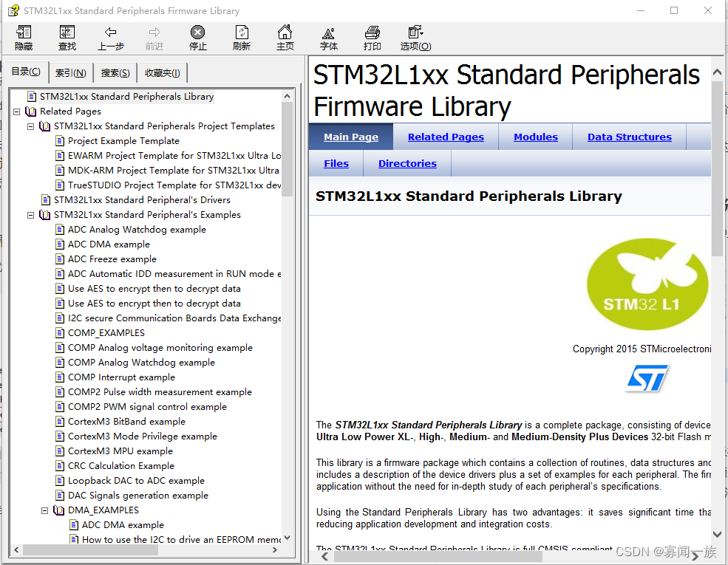Screen dimensions: 728x565
Task: Collapse the Related Pages tree node
Action: 17,112
